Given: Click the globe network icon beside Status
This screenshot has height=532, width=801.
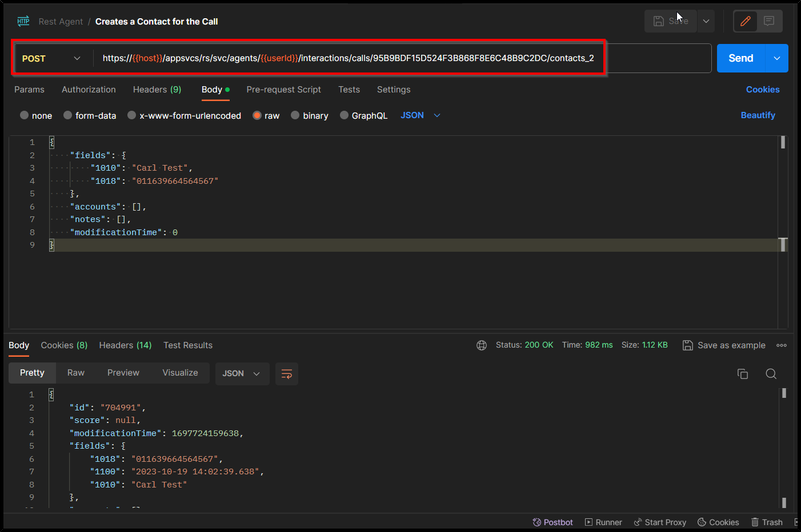Looking at the screenshot, I should click(x=482, y=345).
